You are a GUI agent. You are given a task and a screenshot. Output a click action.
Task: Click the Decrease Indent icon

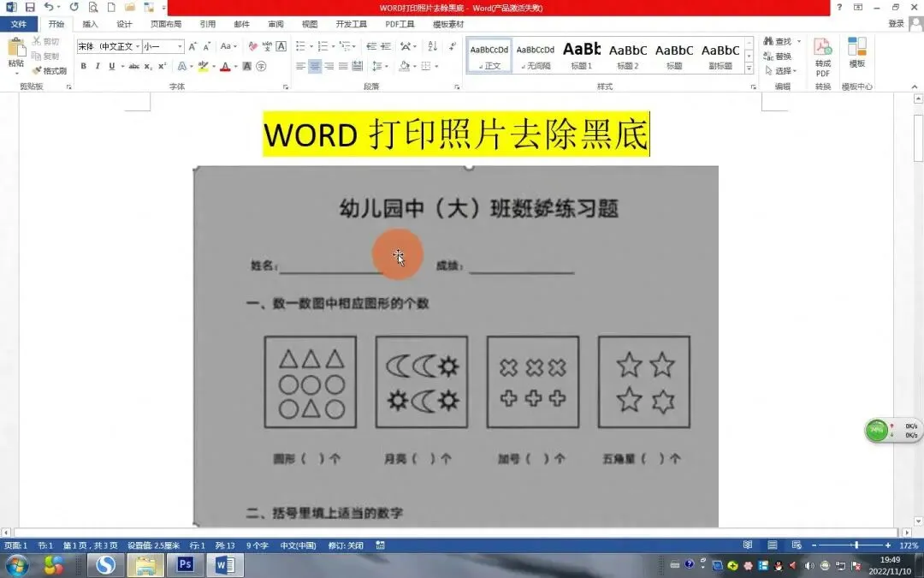click(371, 46)
